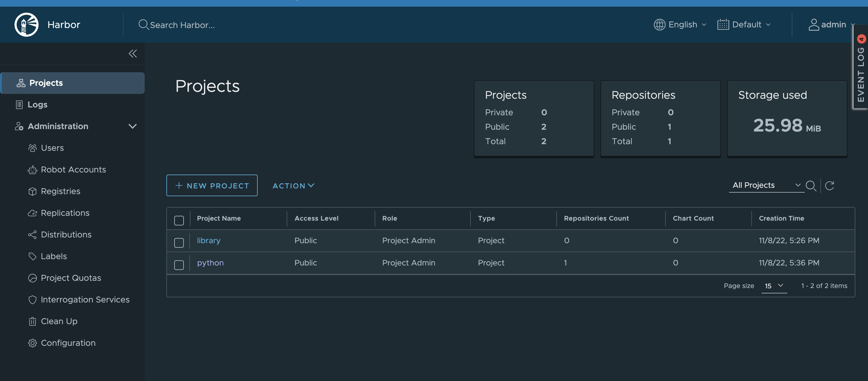
Task: Open the Page size dropdown
Action: pyautogui.click(x=774, y=286)
